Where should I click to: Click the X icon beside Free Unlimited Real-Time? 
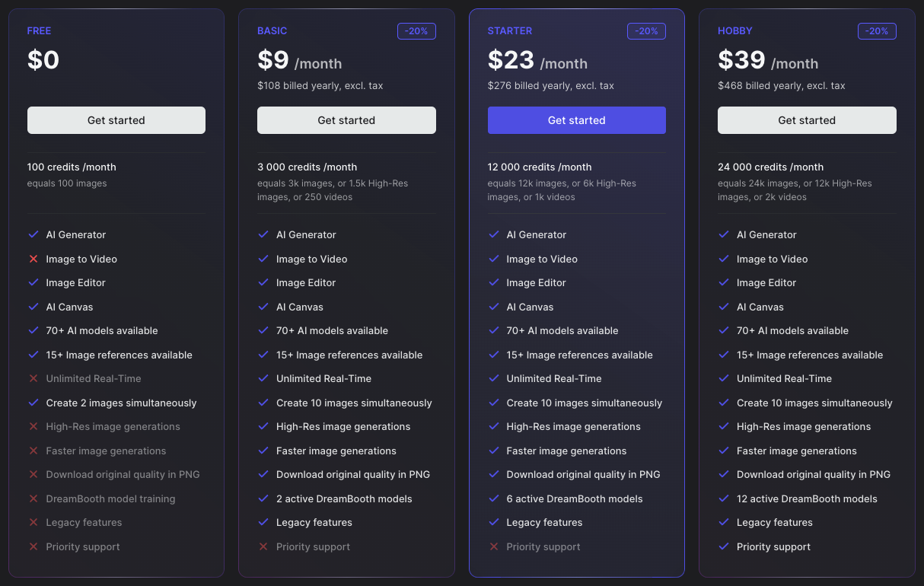click(x=33, y=378)
